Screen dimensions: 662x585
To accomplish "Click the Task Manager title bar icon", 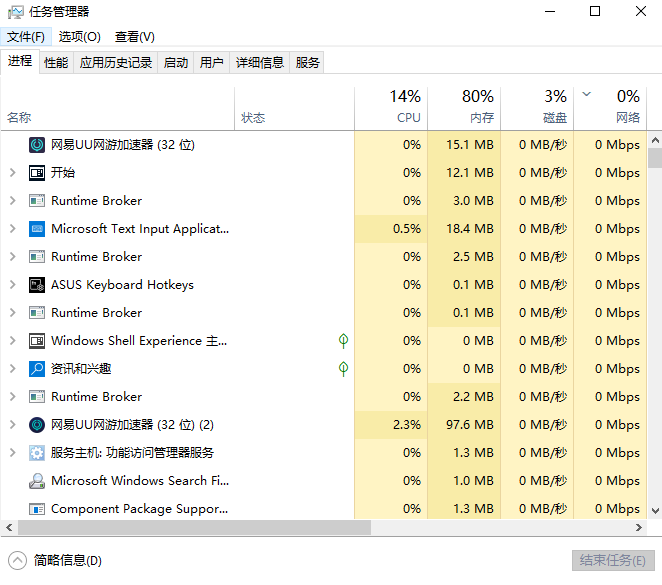I will click(16, 11).
